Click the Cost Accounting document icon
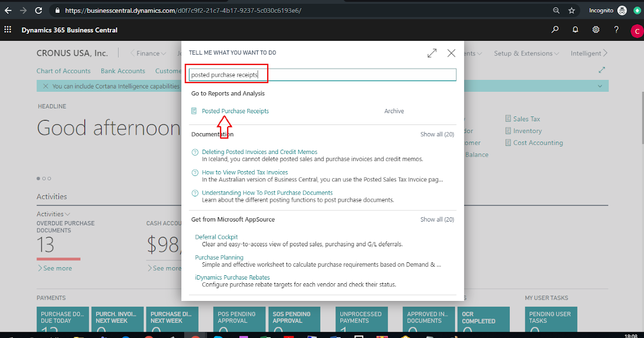The width and height of the screenshot is (644, 338). pyautogui.click(x=508, y=143)
